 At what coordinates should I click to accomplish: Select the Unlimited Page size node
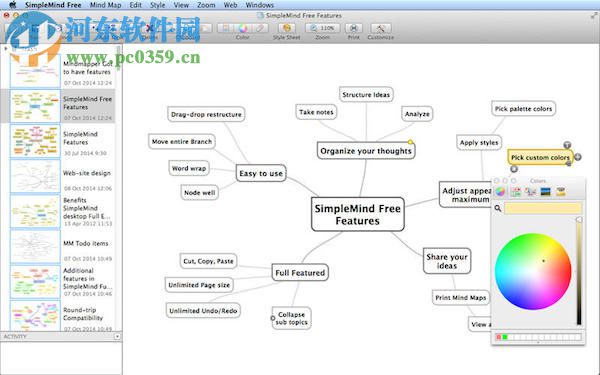pos(199,285)
